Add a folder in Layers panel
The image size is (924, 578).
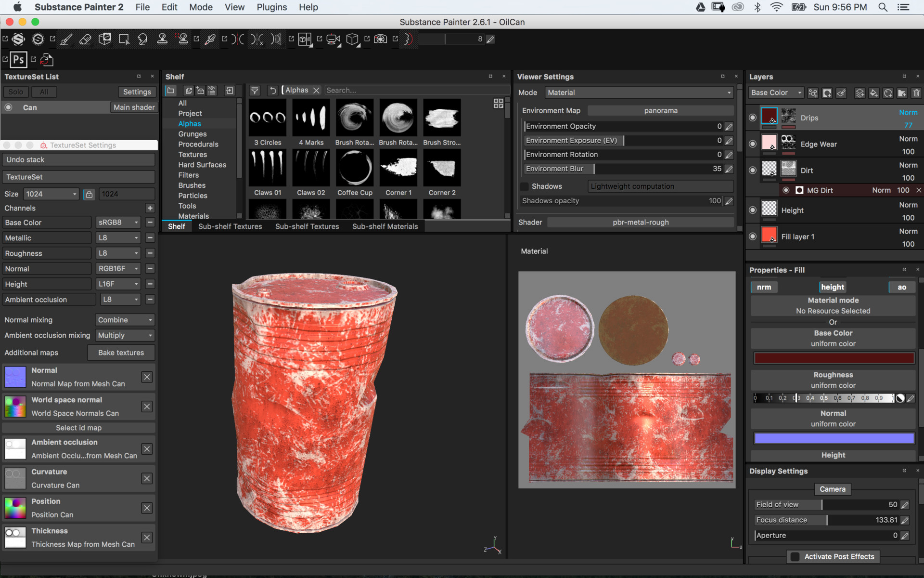tap(902, 93)
